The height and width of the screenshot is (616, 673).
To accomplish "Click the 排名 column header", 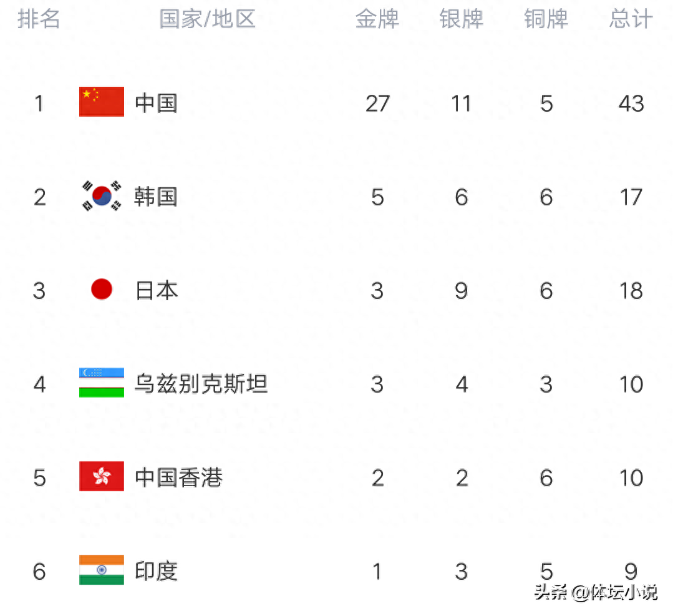I will [39, 19].
